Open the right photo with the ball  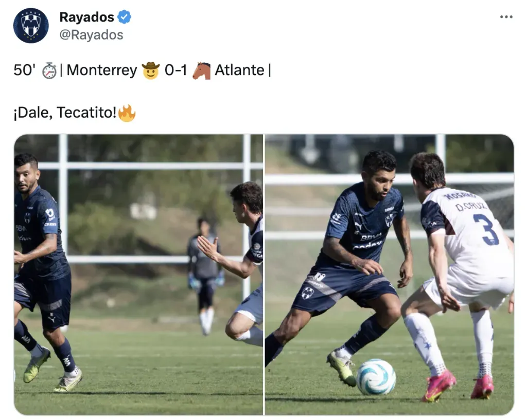389,275
